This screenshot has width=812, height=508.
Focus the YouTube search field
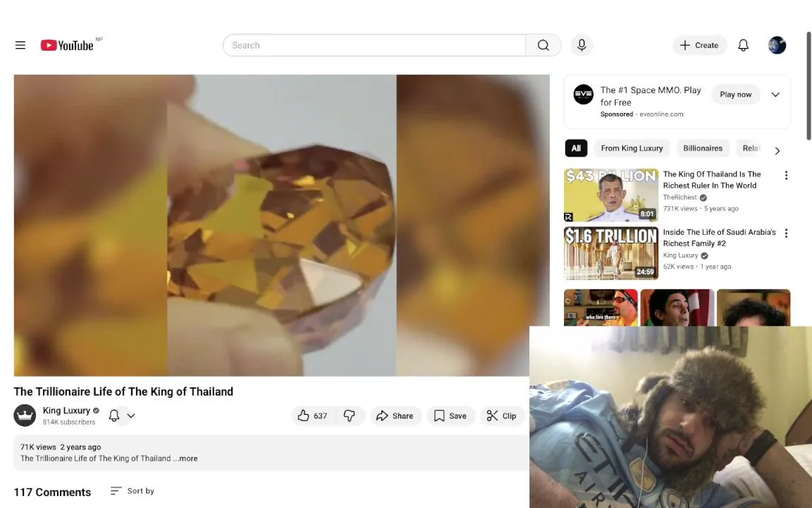(374, 45)
